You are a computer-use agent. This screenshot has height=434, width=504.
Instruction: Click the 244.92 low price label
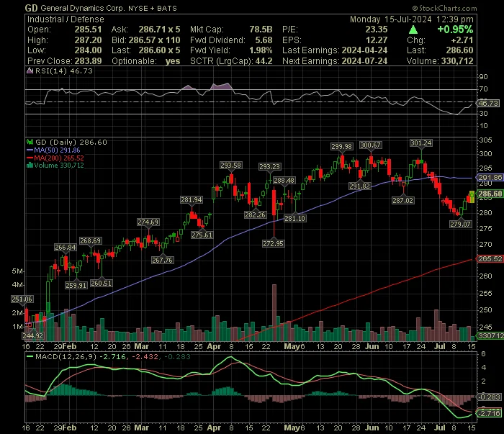coord(33,335)
